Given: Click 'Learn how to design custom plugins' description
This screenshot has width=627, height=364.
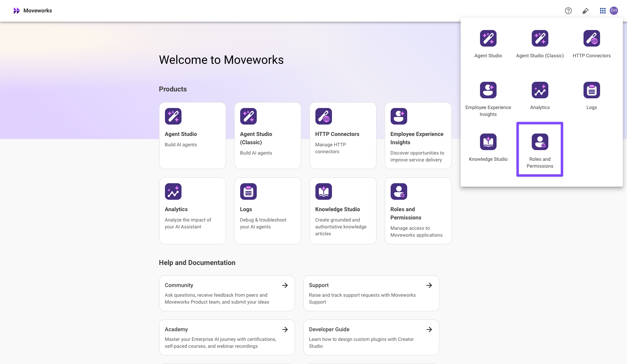Looking at the screenshot, I should click(x=361, y=343).
